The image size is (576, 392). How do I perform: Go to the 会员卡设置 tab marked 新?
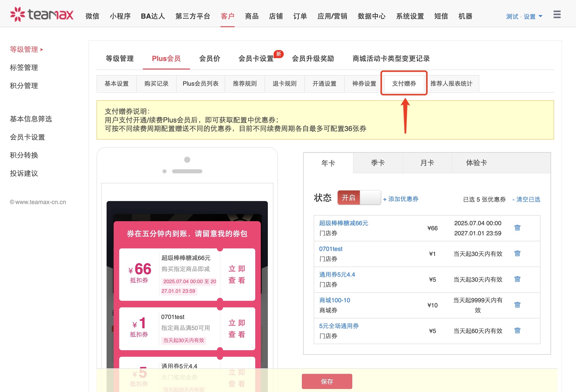click(x=256, y=58)
